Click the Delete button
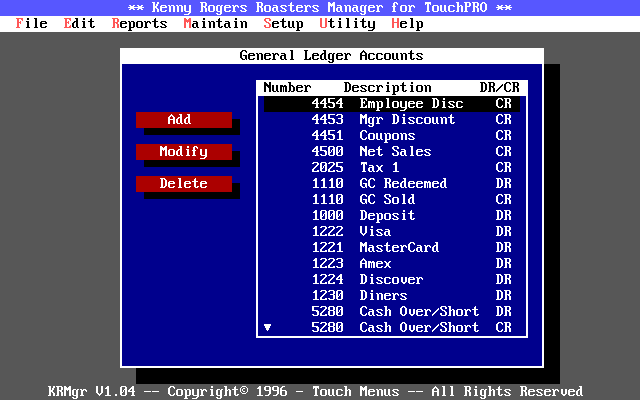This screenshot has width=640, height=400. 184,184
